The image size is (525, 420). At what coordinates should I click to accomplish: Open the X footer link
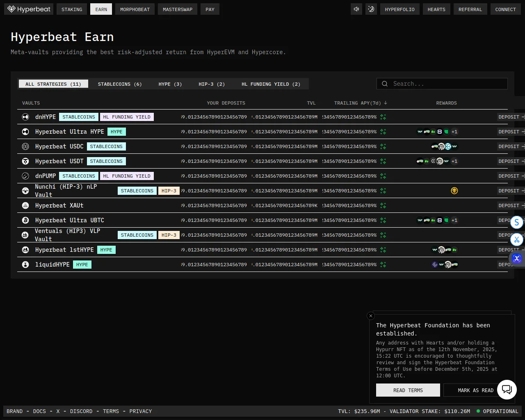tap(58, 411)
